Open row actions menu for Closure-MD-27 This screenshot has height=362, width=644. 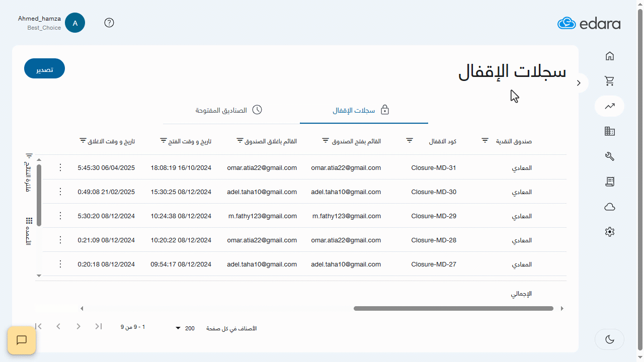[x=60, y=264]
